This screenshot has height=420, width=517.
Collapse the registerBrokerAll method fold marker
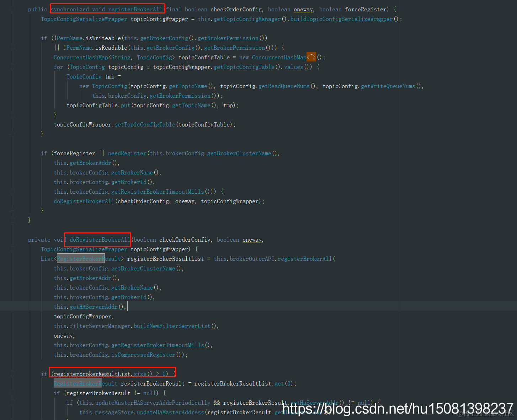pos(12,9)
